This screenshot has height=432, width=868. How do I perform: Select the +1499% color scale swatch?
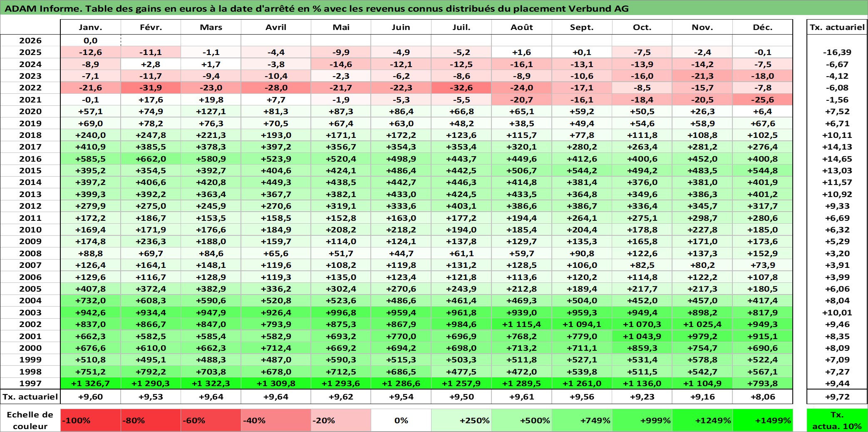(x=763, y=420)
